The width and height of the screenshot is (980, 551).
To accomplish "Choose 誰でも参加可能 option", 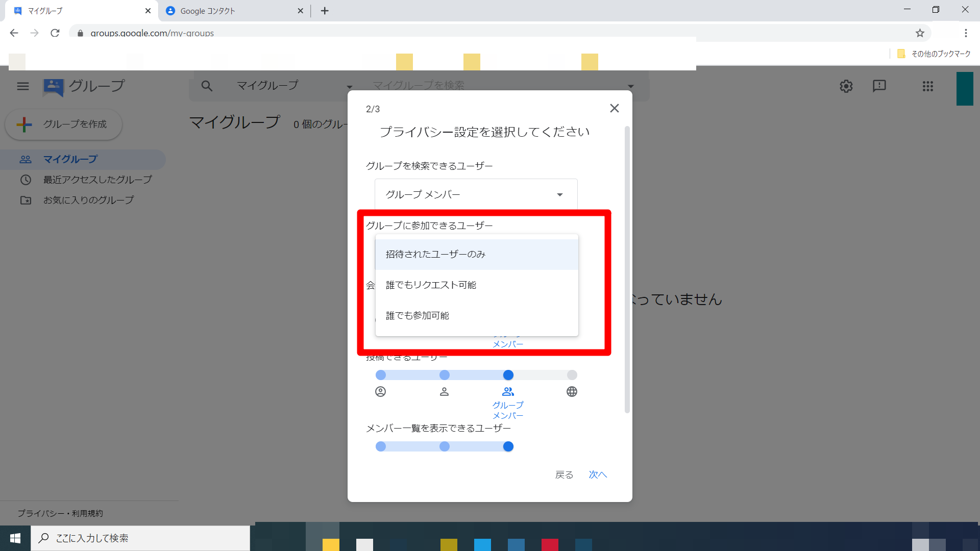I will 477,315.
